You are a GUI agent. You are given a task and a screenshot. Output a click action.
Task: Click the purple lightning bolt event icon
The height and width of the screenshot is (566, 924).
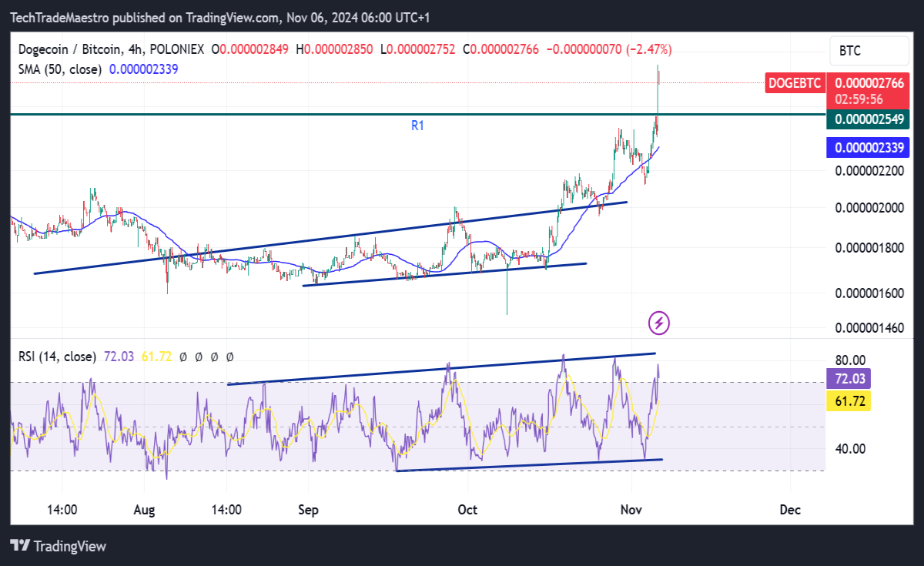click(x=659, y=323)
